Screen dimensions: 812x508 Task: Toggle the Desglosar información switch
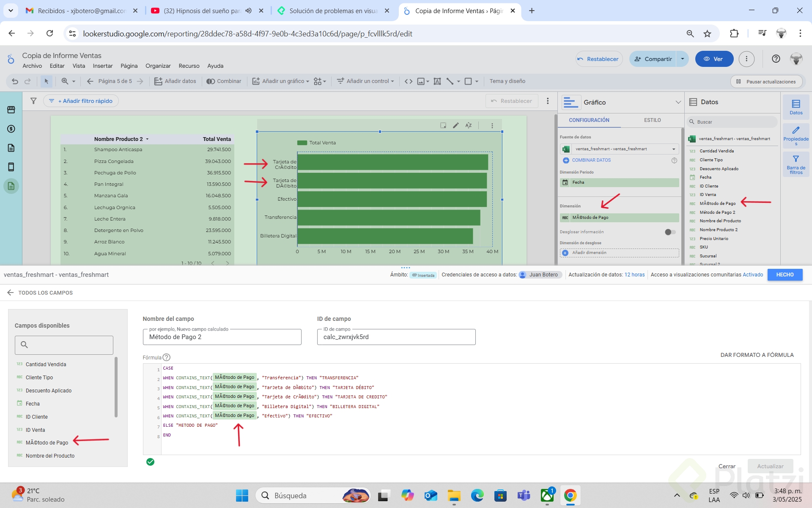coord(670,232)
